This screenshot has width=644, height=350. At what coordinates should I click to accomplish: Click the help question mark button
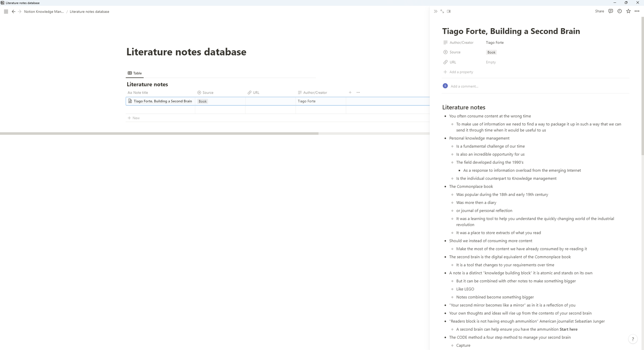[x=633, y=339]
